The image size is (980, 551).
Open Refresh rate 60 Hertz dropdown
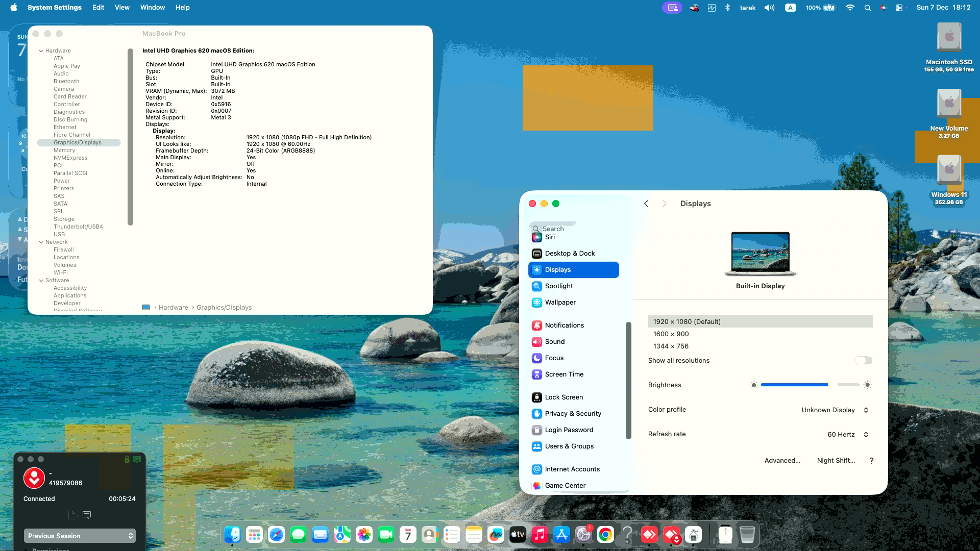click(x=847, y=435)
